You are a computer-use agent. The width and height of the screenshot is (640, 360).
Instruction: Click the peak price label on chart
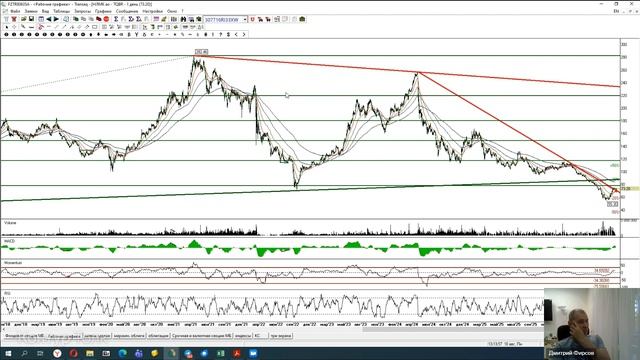[201, 52]
